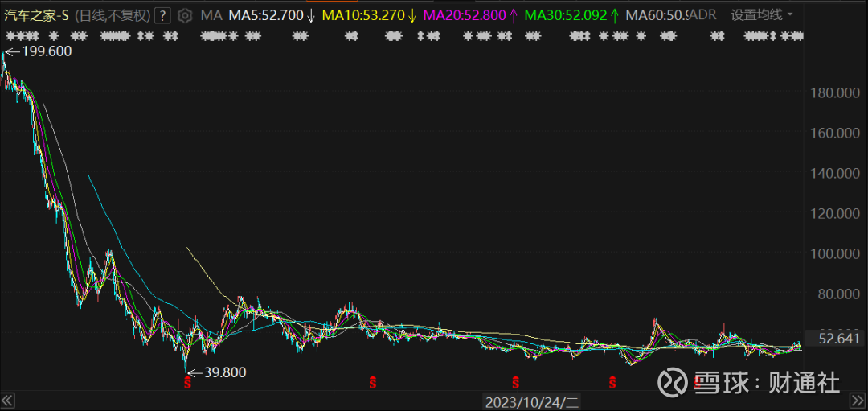The height and width of the screenshot is (411, 868).
Task: Select the MA indicator label
Action: (x=211, y=15)
